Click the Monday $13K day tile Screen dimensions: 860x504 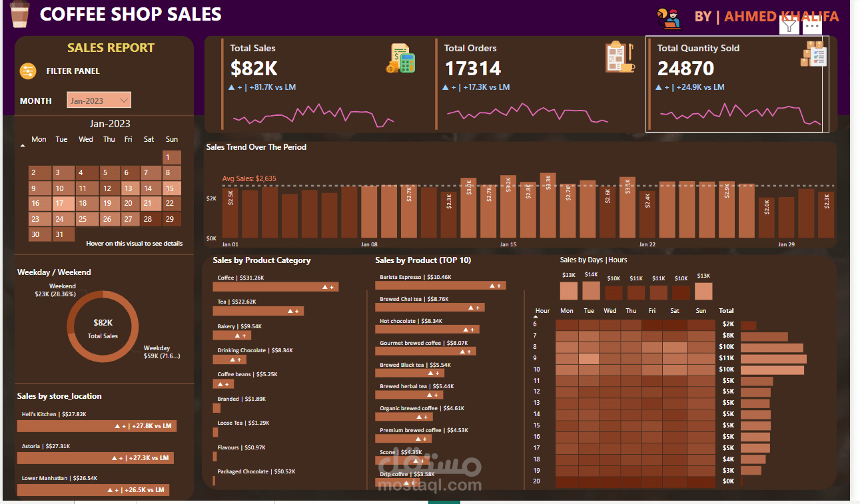coord(569,291)
